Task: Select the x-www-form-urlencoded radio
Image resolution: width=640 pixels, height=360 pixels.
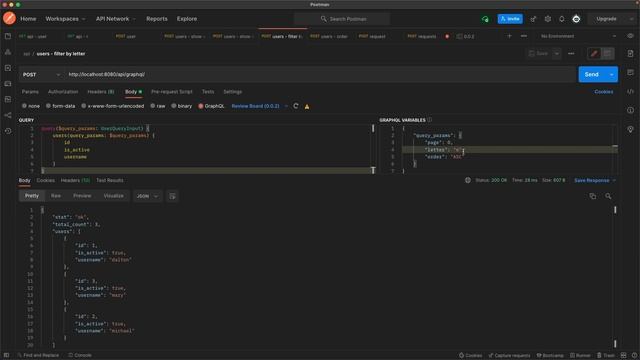Action: [84, 106]
